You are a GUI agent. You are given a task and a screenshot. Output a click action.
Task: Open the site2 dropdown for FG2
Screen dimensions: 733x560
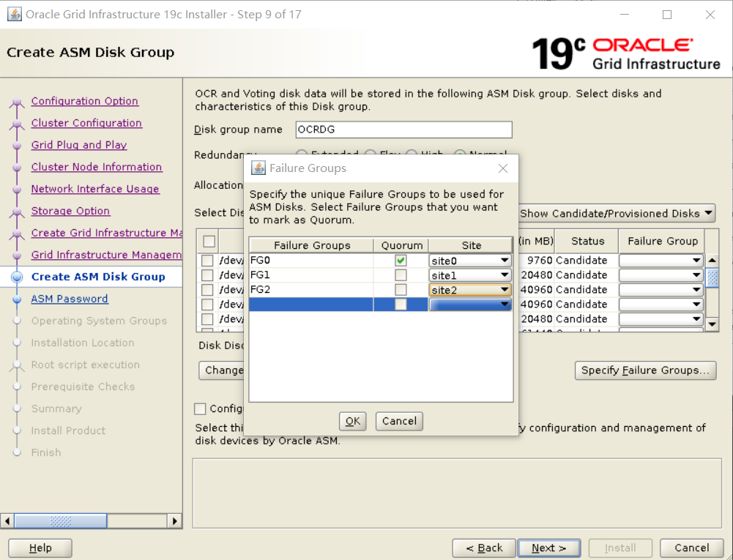point(470,290)
